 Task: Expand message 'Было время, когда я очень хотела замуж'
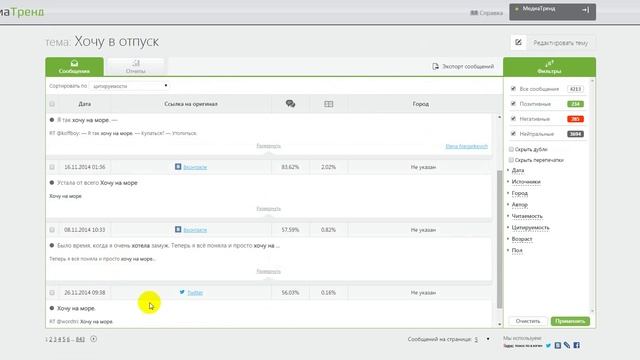(268, 271)
